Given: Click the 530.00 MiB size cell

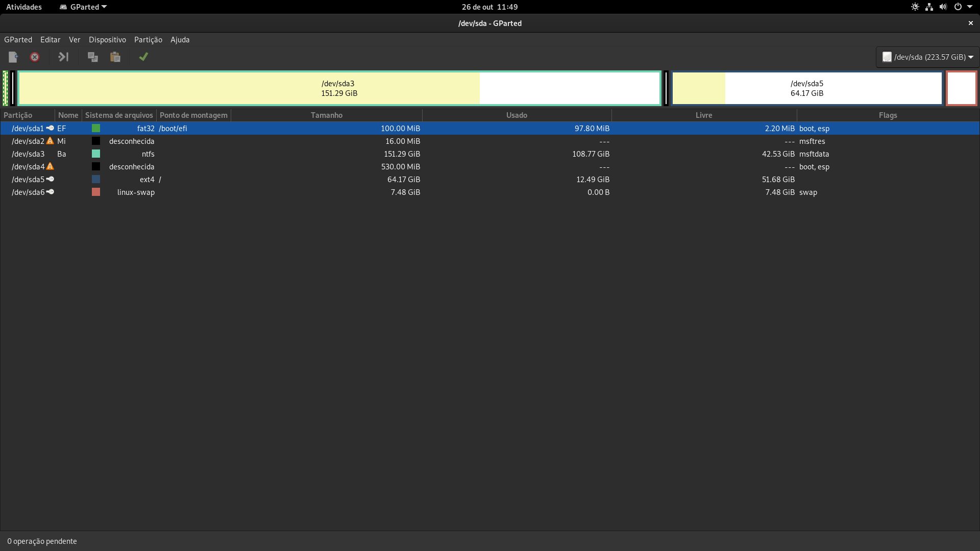Looking at the screenshot, I should tap(401, 167).
